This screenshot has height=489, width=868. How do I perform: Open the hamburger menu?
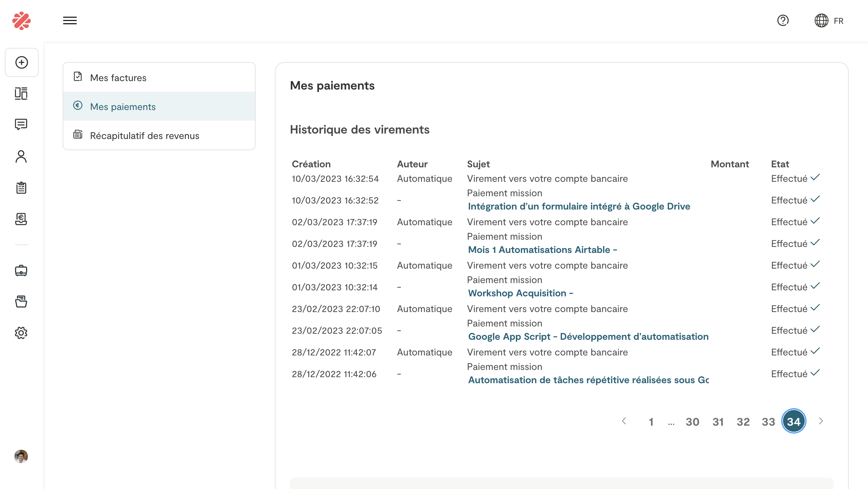tap(70, 21)
